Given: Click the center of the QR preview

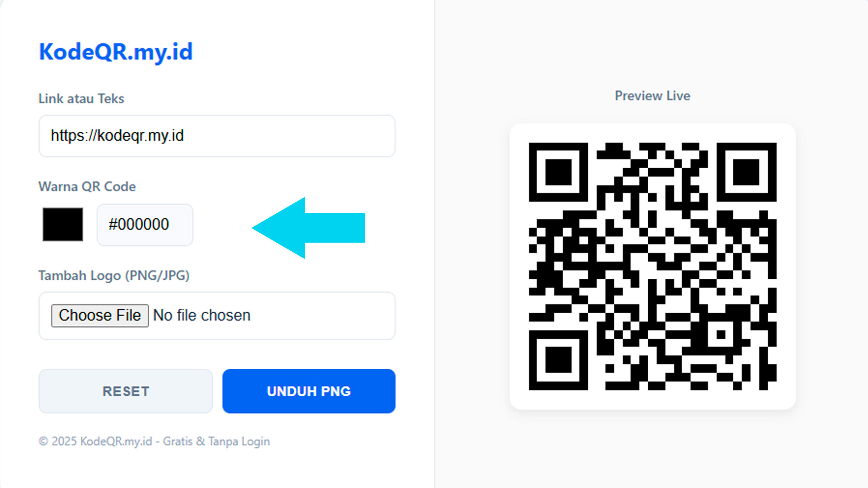Looking at the screenshot, I should [652, 266].
